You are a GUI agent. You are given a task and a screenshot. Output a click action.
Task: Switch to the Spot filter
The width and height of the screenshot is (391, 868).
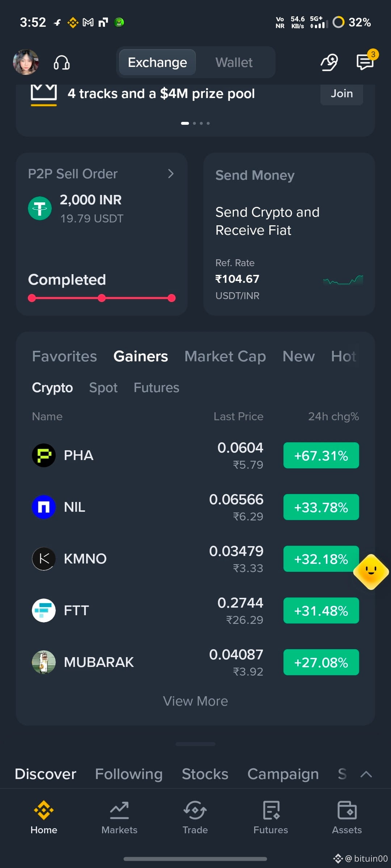[103, 388]
